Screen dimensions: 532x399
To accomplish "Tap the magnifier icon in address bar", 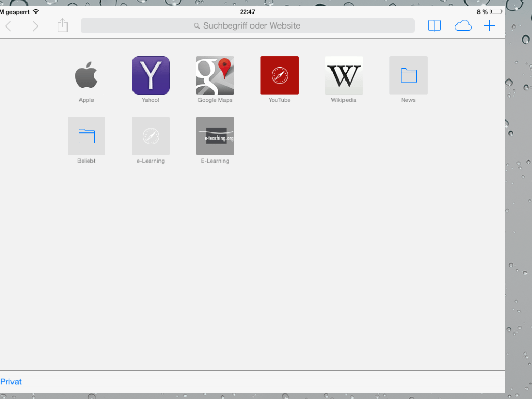I will (x=197, y=26).
